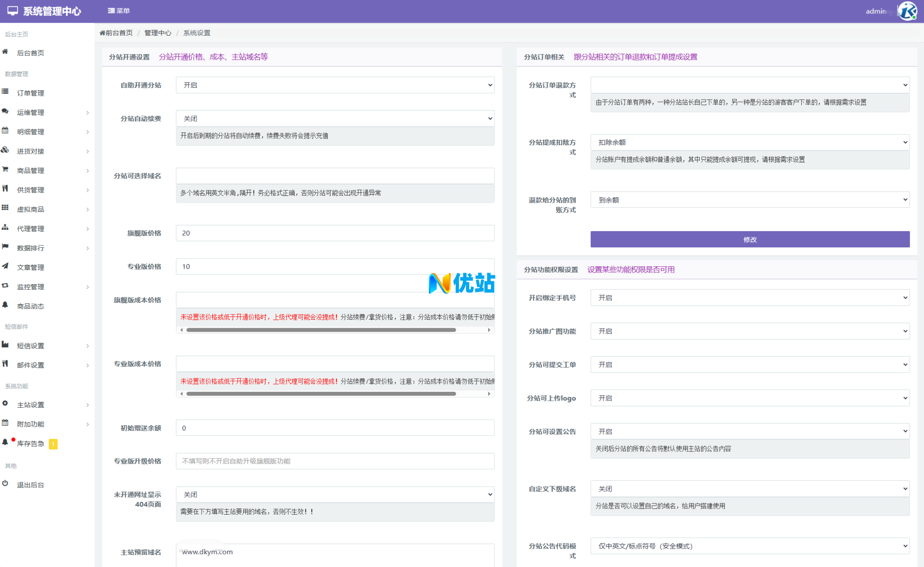Click the power icon beside 退出后台
The image size is (924, 567).
click(5, 483)
